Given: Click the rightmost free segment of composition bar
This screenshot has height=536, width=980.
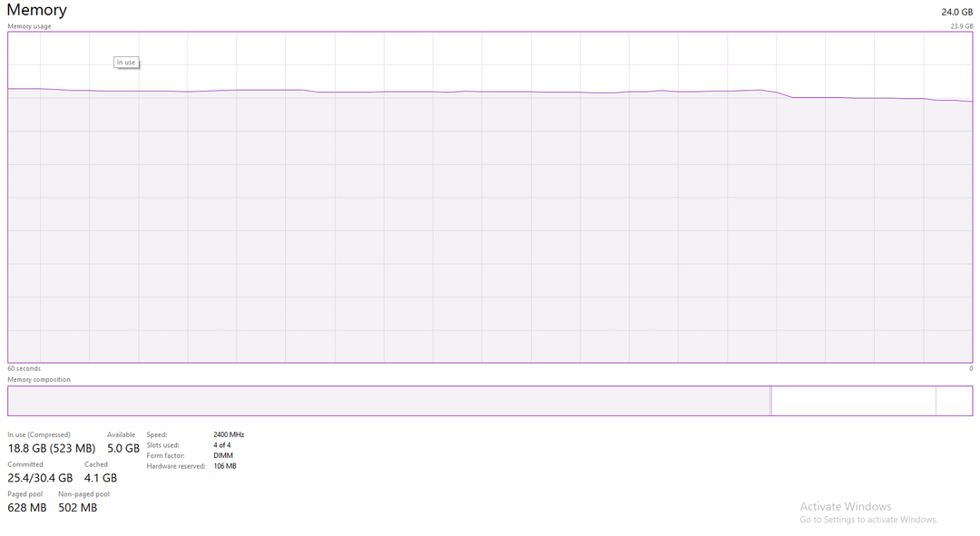Looking at the screenshot, I should tap(954, 401).
